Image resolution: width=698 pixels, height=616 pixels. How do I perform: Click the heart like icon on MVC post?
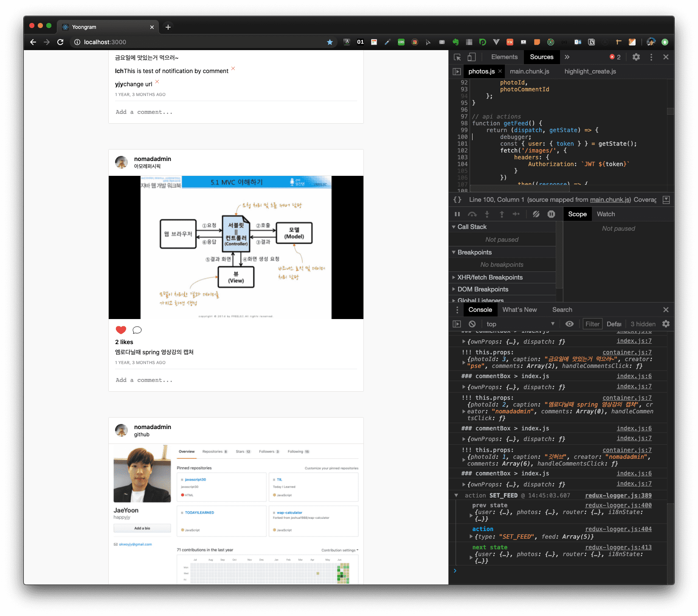click(121, 330)
